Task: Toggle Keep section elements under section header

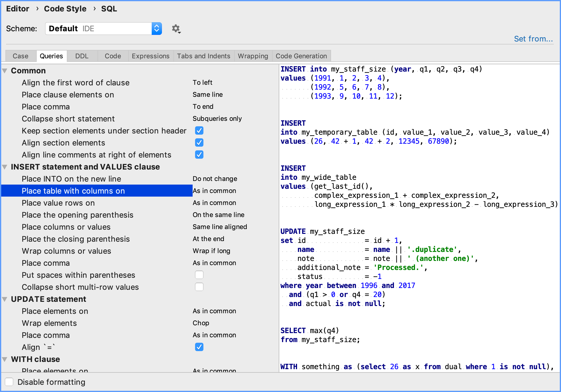Action: (199, 130)
